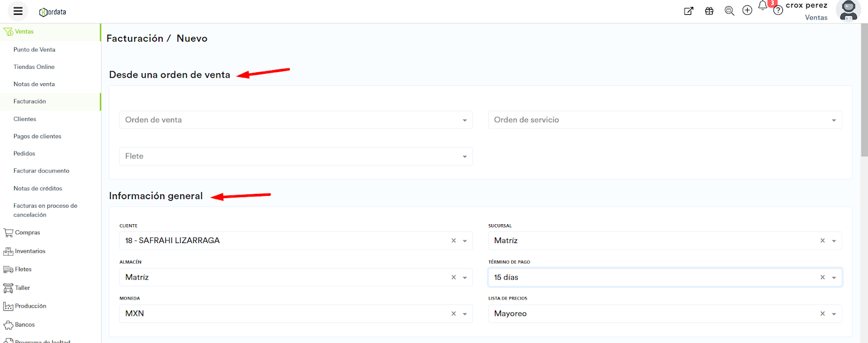This screenshot has width=868, height=343.
Task: Select Punto de Venta in sidebar
Action: pos(34,49)
